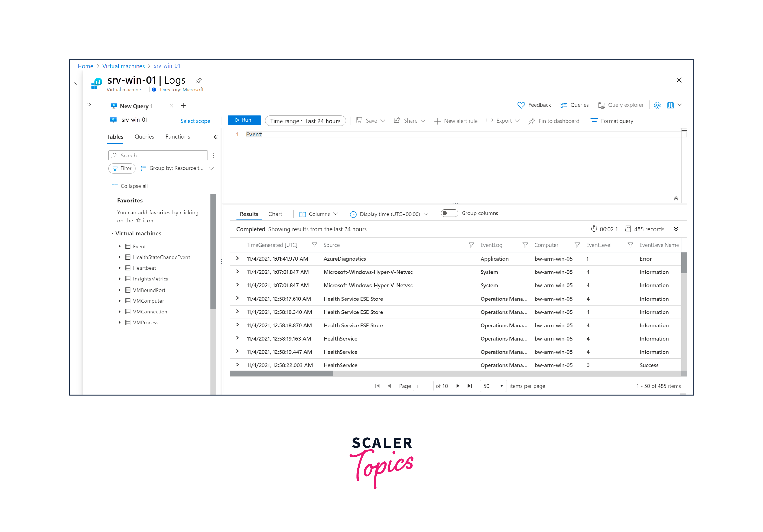The width and height of the screenshot is (763, 532).
Task: Toggle the Group columns switch
Action: point(449,213)
